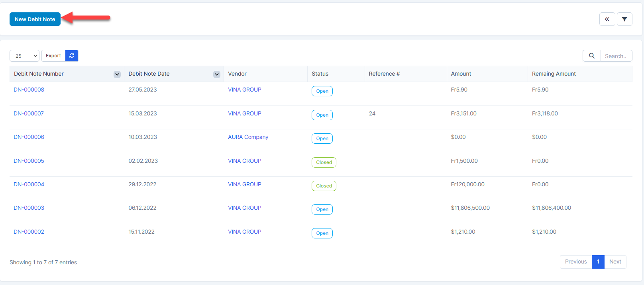Go to the Next page

click(x=615, y=262)
